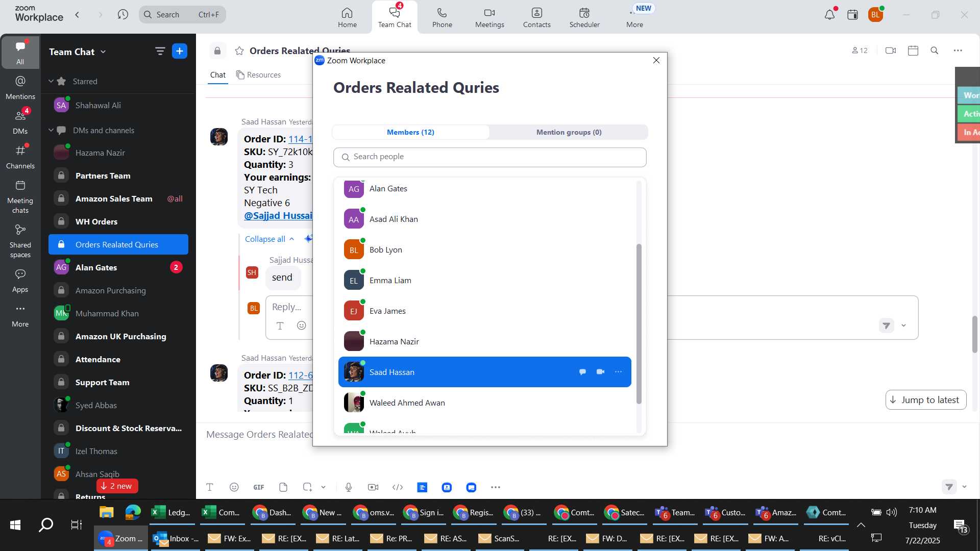Open channel more options ellipsis
Image resolution: width=980 pixels, height=551 pixels.
[958, 51]
